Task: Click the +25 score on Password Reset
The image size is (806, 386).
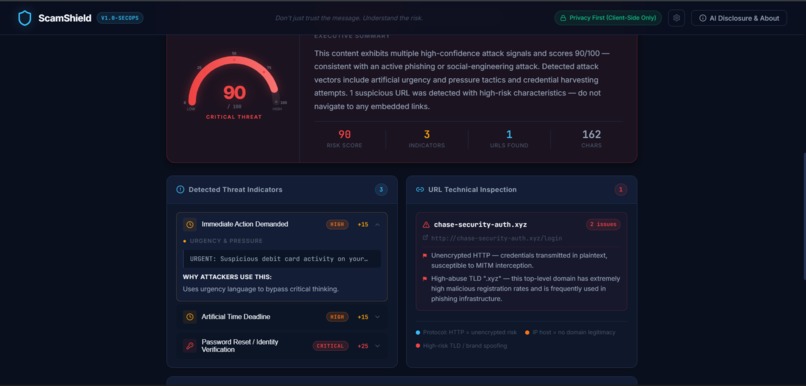Action: (x=363, y=346)
